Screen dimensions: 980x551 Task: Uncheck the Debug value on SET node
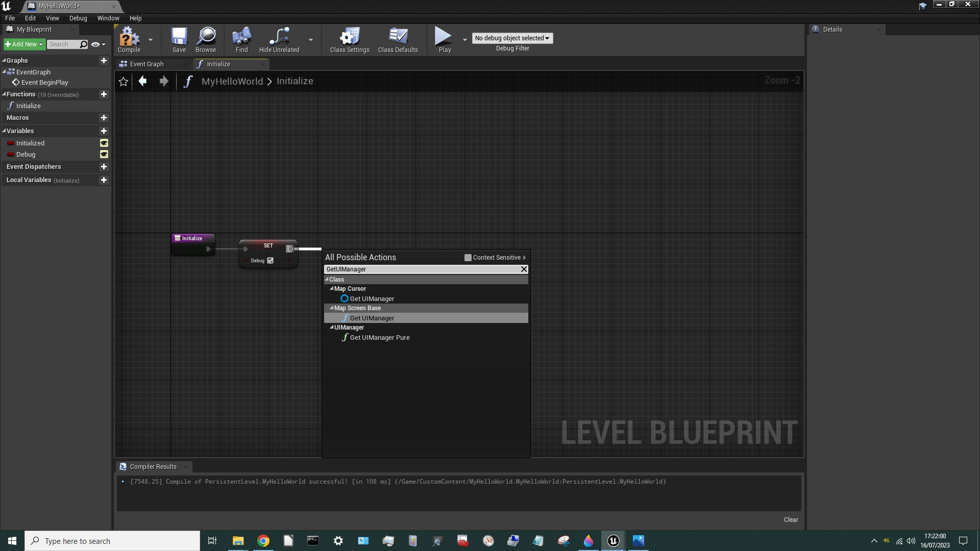[x=271, y=261]
